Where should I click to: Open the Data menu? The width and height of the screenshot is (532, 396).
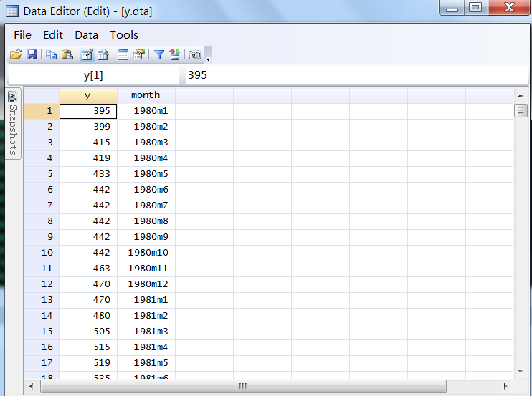(x=87, y=35)
